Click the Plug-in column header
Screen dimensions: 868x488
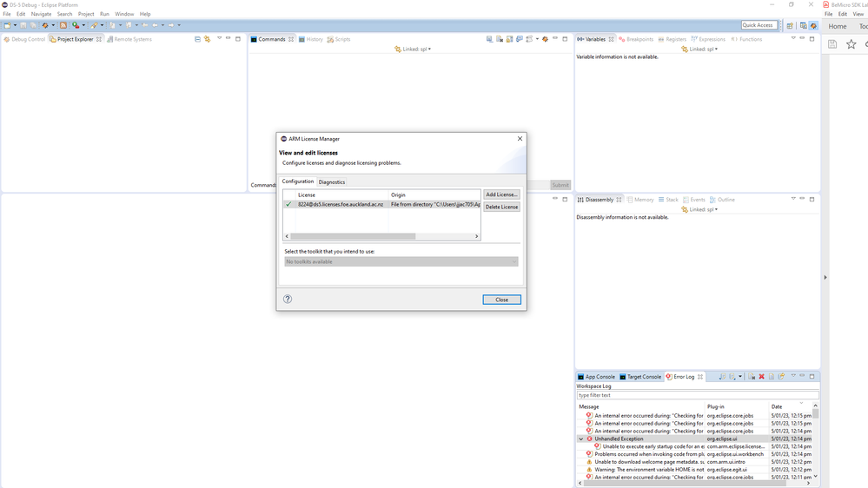737,406
